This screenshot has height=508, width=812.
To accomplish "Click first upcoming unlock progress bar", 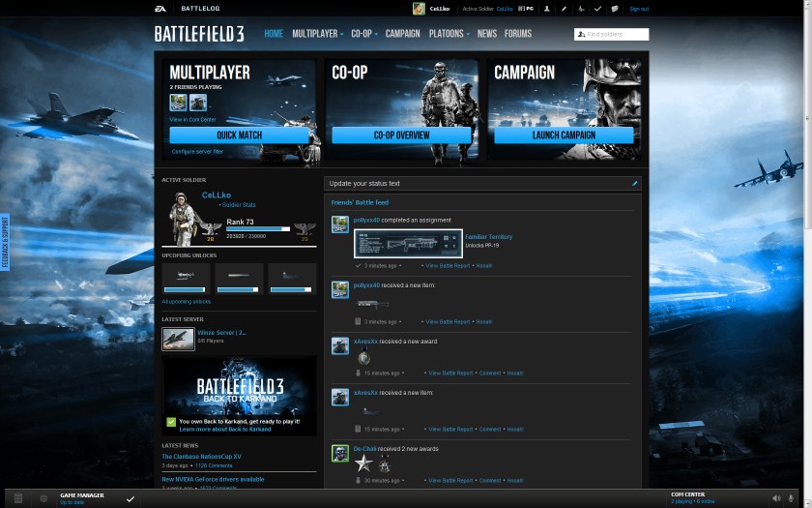I will point(185,289).
